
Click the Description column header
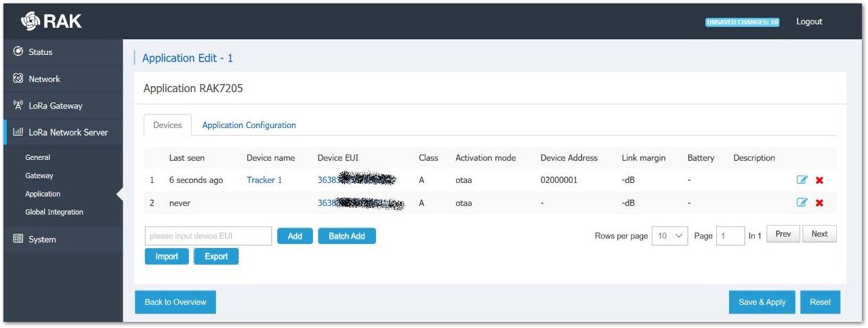pos(754,158)
